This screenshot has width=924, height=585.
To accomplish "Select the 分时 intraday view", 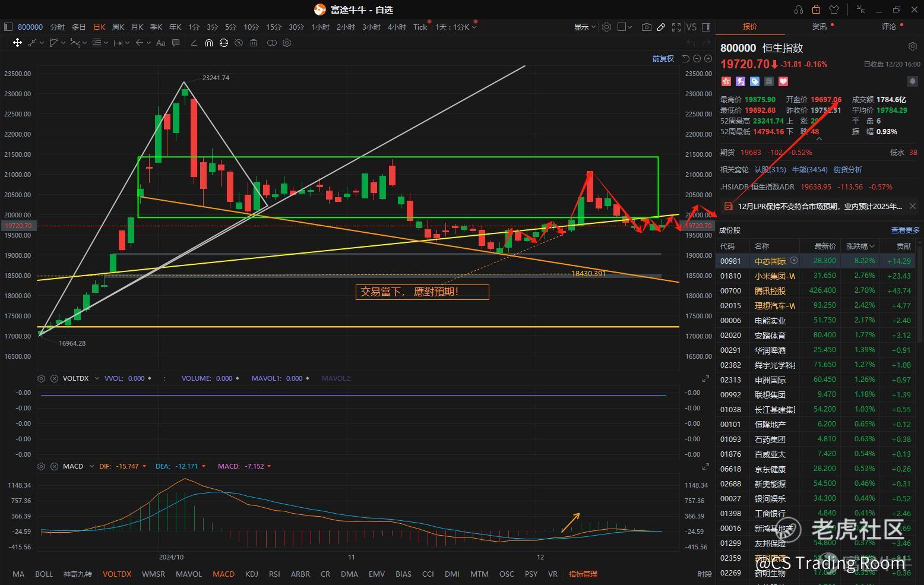I will click(x=58, y=27).
